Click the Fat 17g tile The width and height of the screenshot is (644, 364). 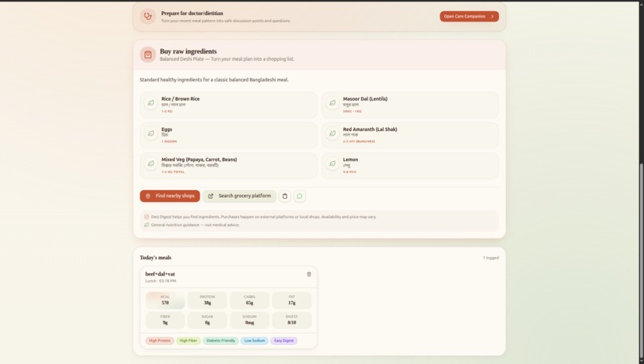[292, 300]
